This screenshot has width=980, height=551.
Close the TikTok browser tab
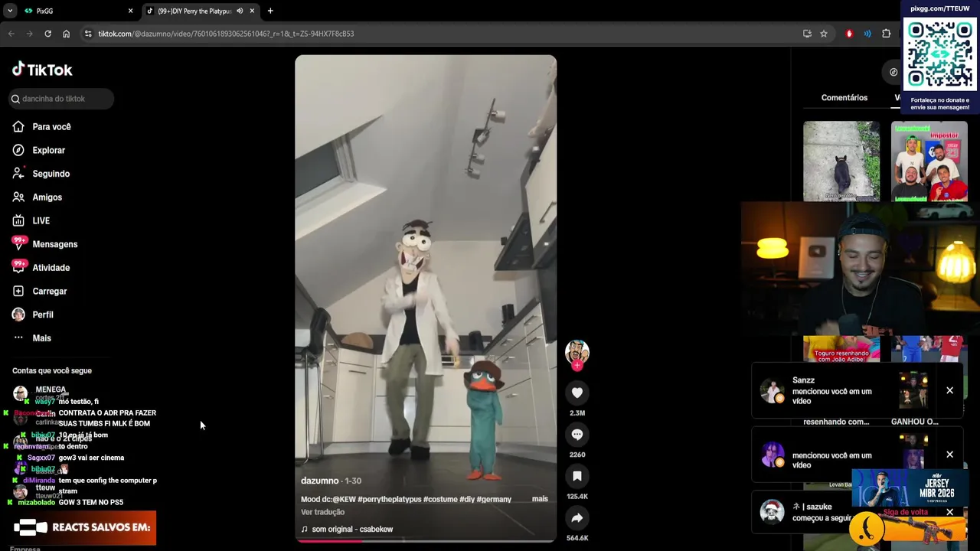pyautogui.click(x=252, y=11)
